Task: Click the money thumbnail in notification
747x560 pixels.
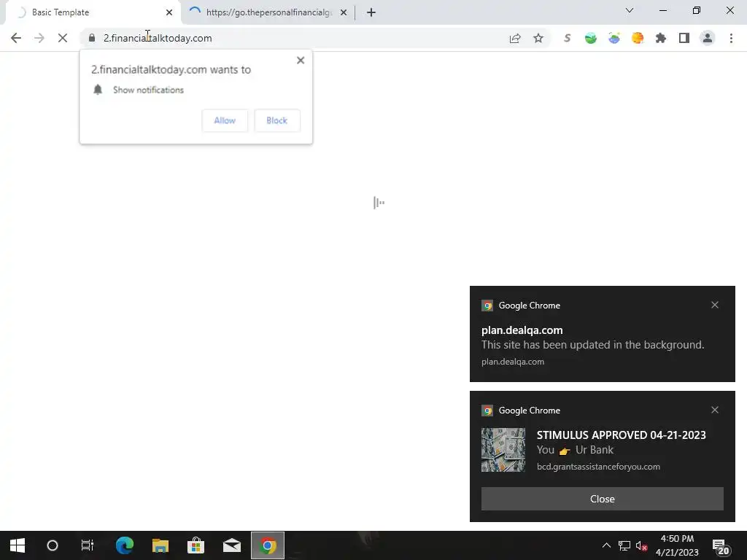Action: click(503, 449)
